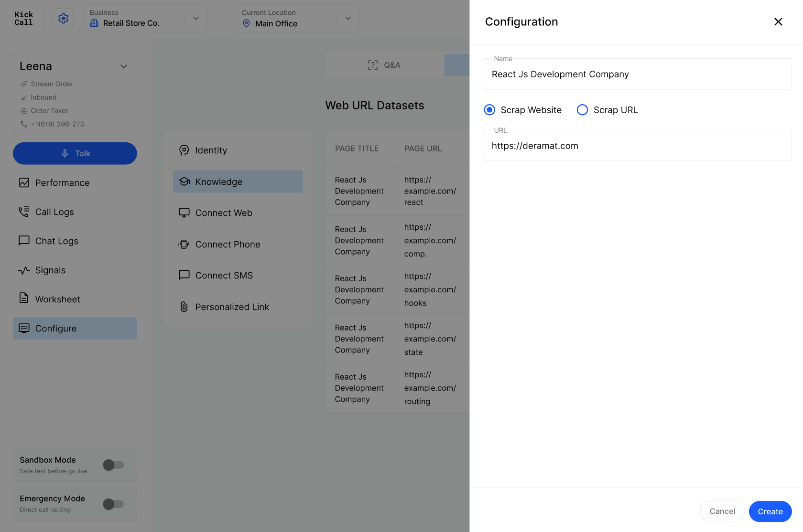Go to the Signals section

pyautogui.click(x=75, y=270)
